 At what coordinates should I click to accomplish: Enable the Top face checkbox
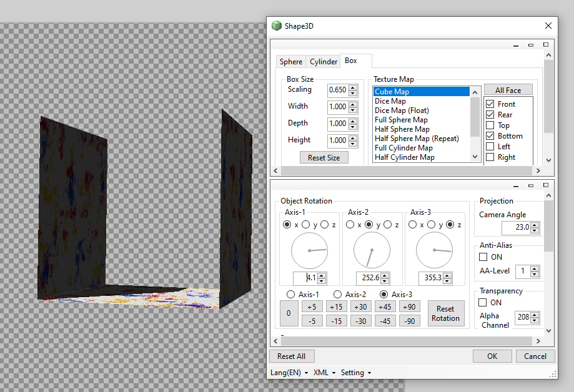tap(490, 125)
